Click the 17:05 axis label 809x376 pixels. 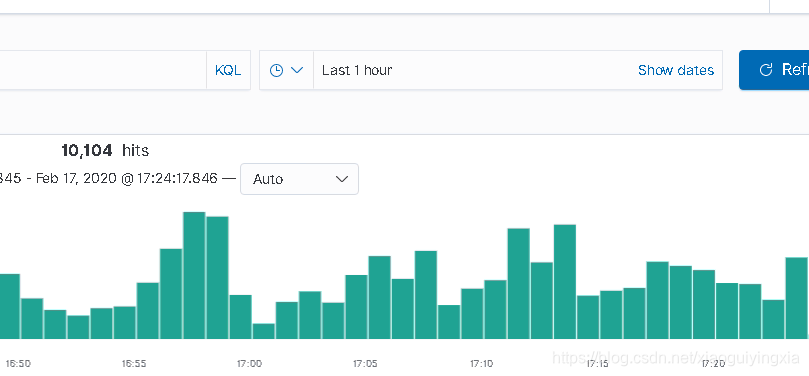[x=365, y=364]
